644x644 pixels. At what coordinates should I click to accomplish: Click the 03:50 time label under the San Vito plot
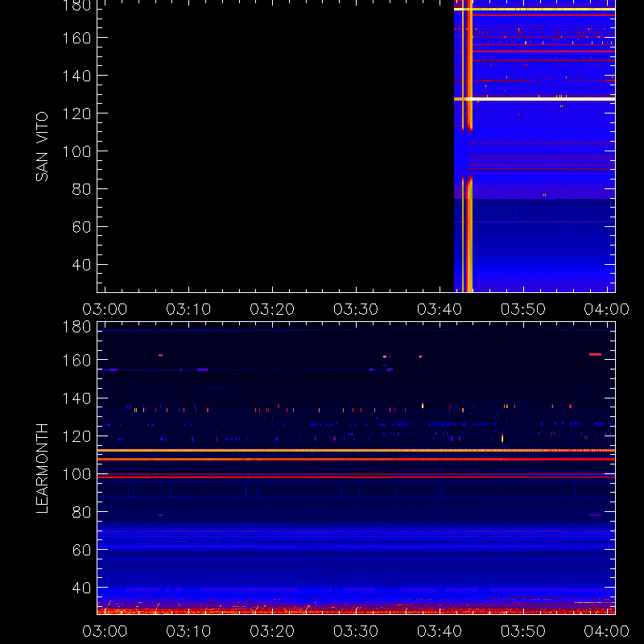pyautogui.click(x=522, y=309)
